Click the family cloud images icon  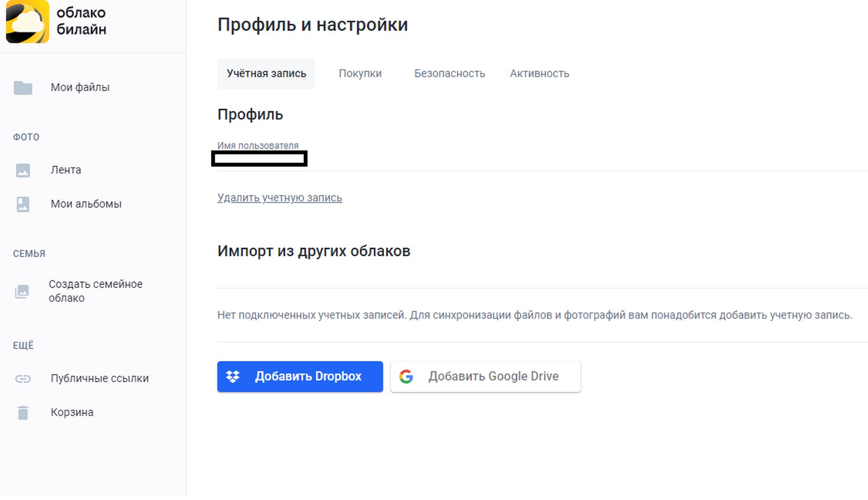(22, 292)
